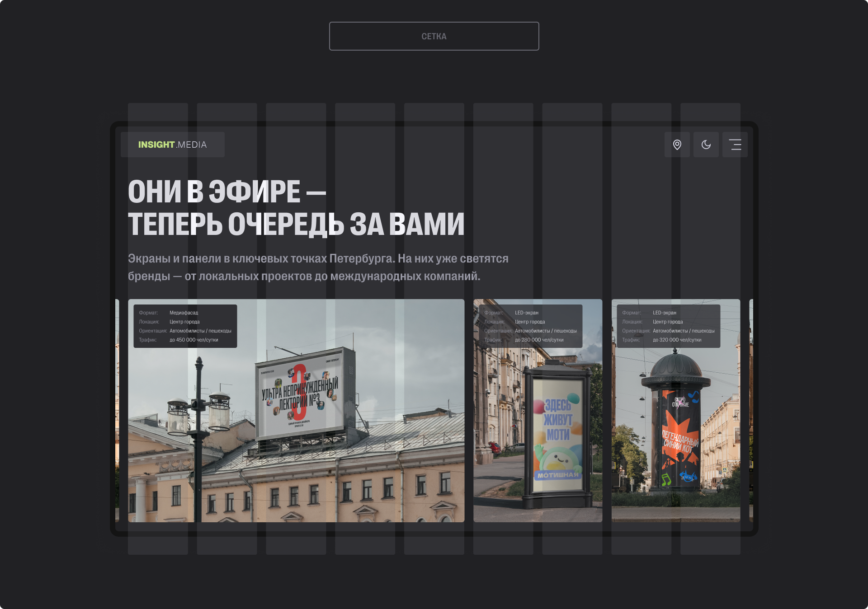Click the трафик value до 450 000 чел/сутки
868x609 pixels.
click(x=193, y=340)
